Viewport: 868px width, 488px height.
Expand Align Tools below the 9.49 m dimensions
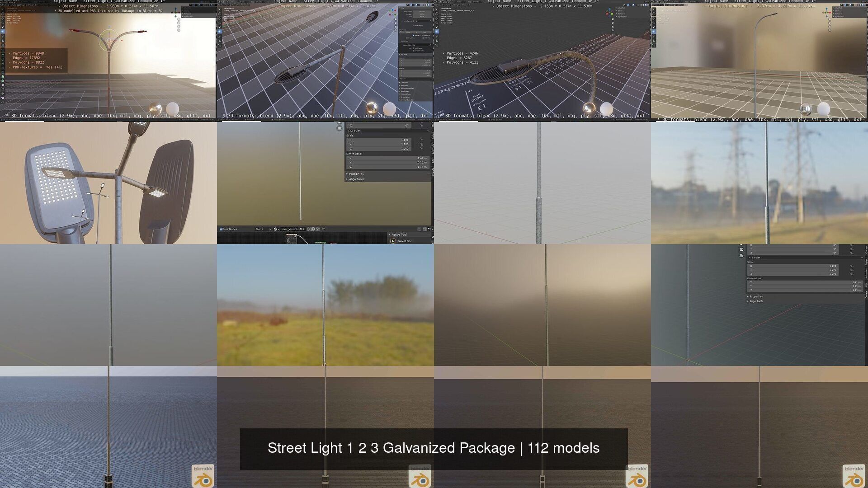tap(756, 301)
